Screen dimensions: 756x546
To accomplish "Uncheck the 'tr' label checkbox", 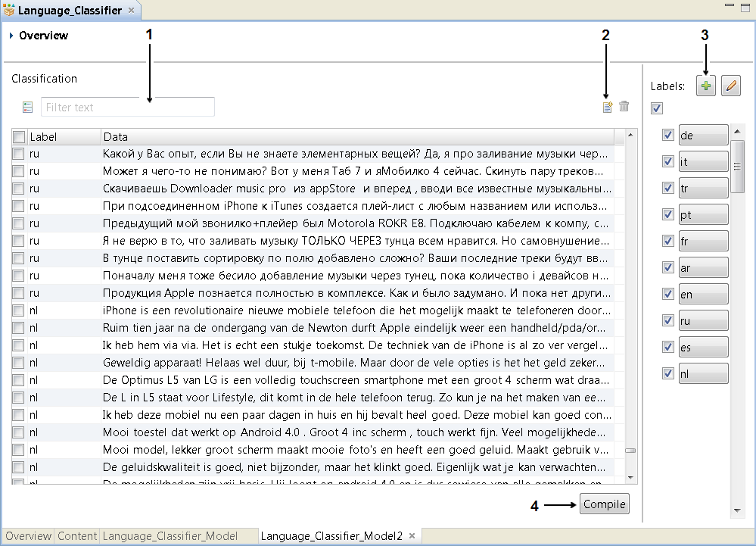I will pos(667,188).
